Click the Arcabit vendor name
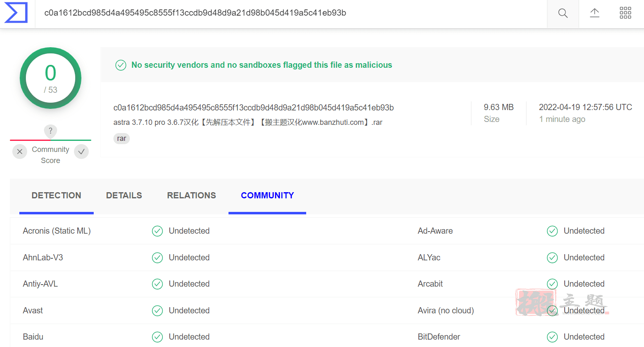This screenshot has height=347, width=644. 430,284
